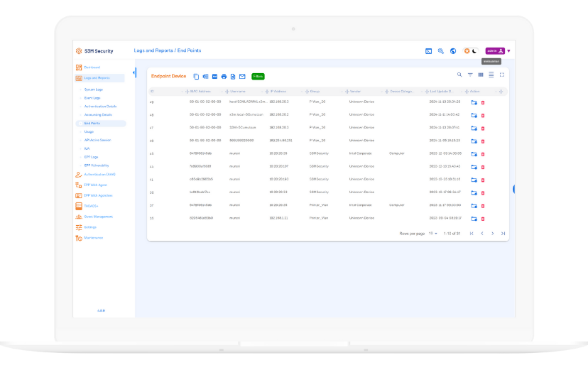Toggle the light/dark theme switch

coord(470,51)
